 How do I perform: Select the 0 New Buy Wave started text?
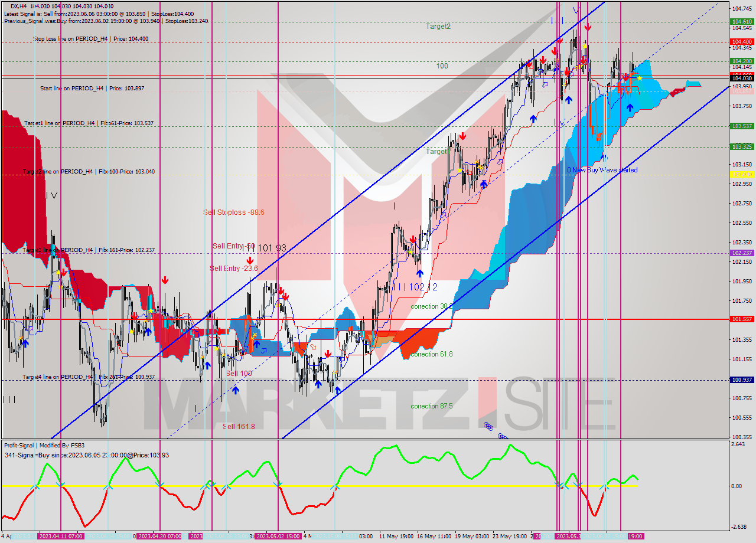[x=602, y=170]
